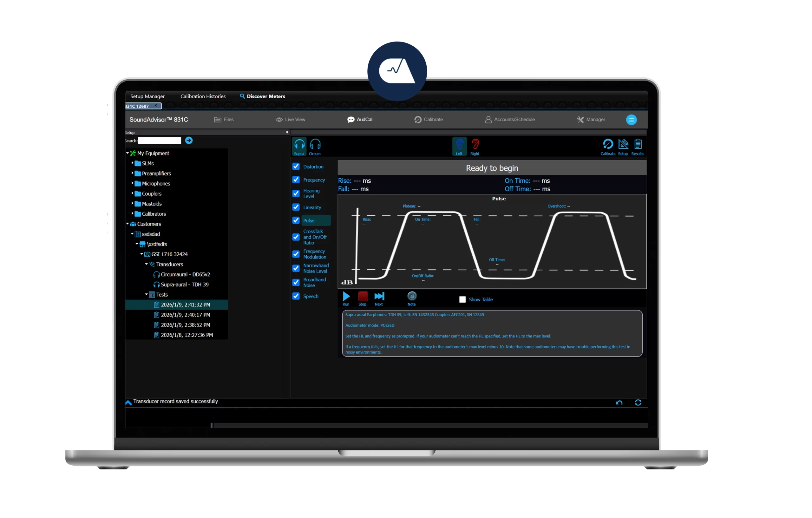
Task: Collapse the Tests node
Action: tap(146, 295)
